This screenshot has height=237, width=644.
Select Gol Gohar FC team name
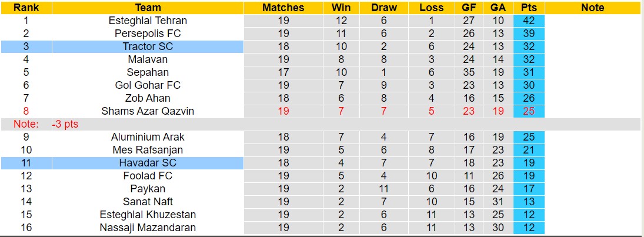point(148,85)
